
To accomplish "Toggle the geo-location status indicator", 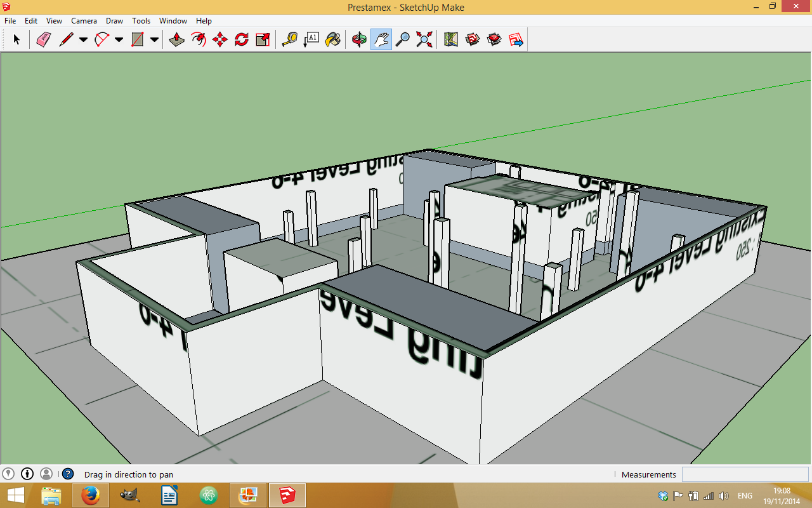I will point(8,474).
